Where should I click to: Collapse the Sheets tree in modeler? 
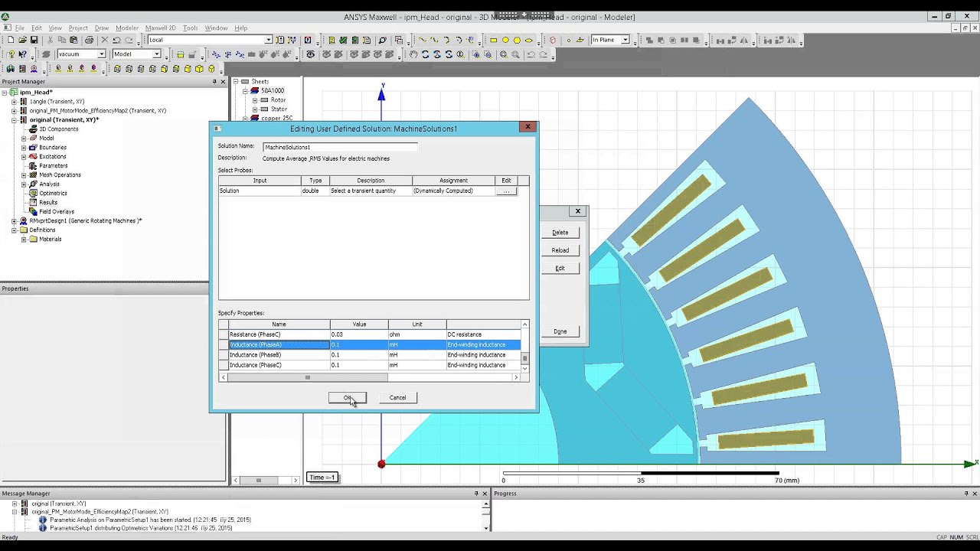point(236,81)
